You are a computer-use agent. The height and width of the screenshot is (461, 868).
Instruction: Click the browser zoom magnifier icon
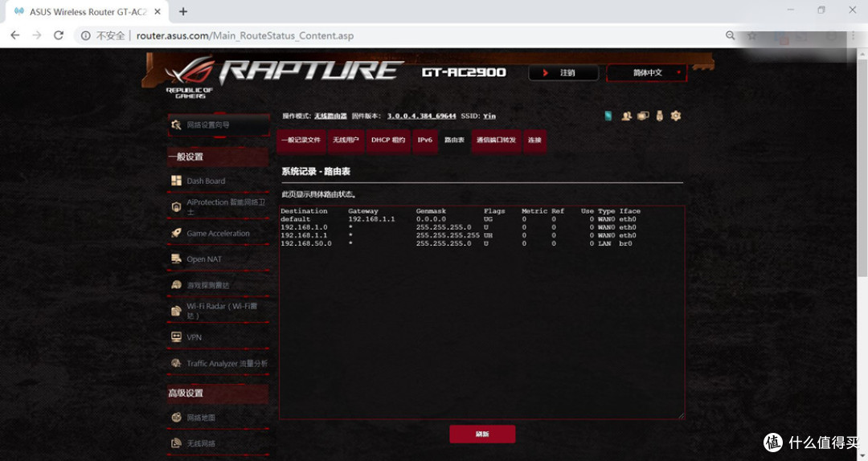click(x=730, y=35)
